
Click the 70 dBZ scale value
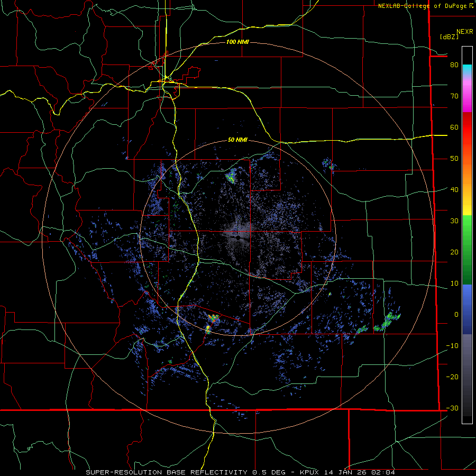point(454,96)
